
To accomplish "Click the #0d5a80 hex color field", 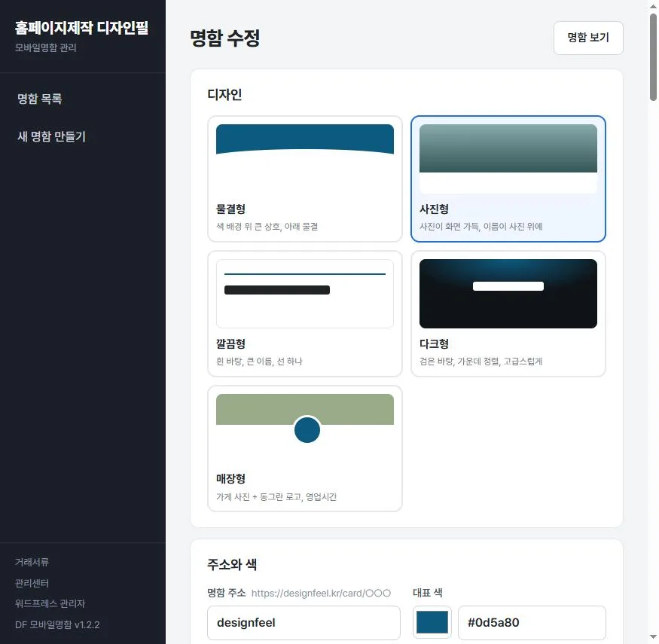I will pyautogui.click(x=532, y=623).
